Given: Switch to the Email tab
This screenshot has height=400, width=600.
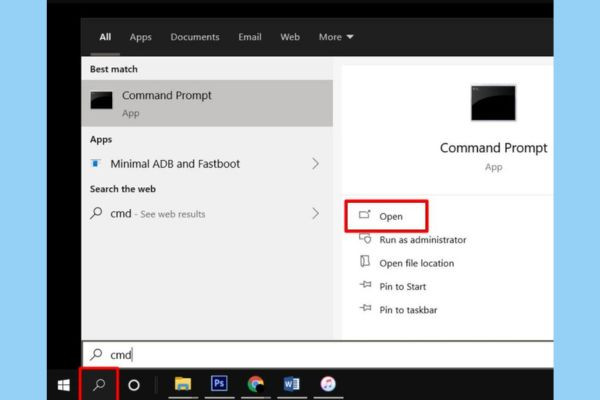Looking at the screenshot, I should (250, 37).
